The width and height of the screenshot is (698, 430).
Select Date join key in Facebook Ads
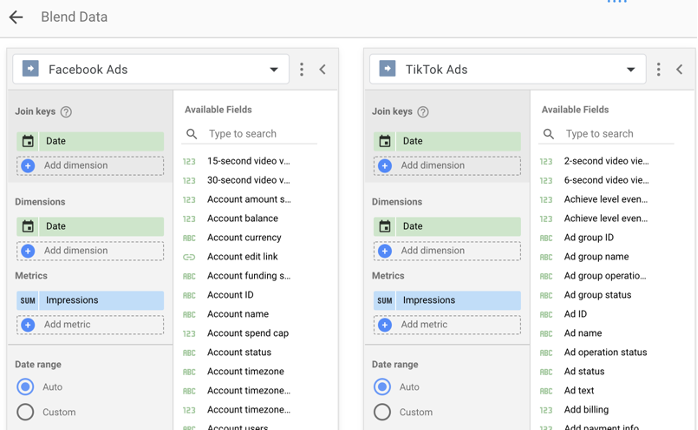[x=90, y=141]
